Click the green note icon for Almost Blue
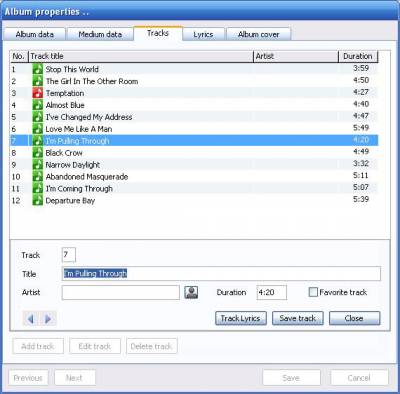The height and width of the screenshot is (394, 400). (38, 105)
